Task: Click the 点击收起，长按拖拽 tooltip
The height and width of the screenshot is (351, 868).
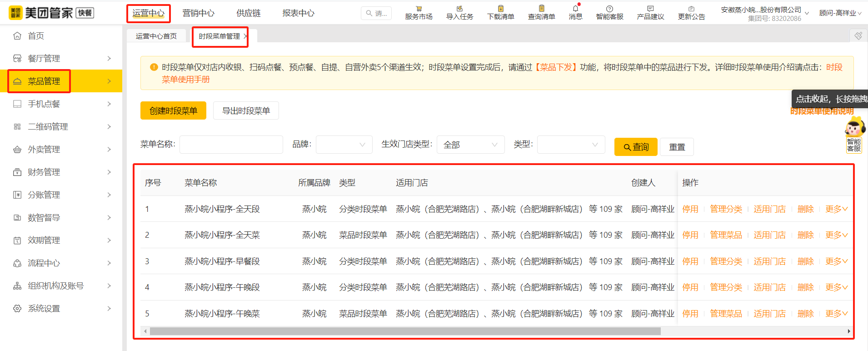Action: [830, 99]
